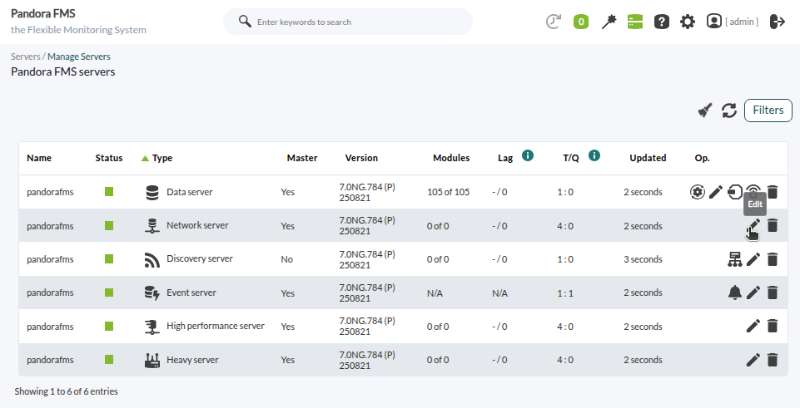This screenshot has width=800, height=408.
Task: Click the '1 : 1' T/Q value for Event server
Action: (x=565, y=293)
